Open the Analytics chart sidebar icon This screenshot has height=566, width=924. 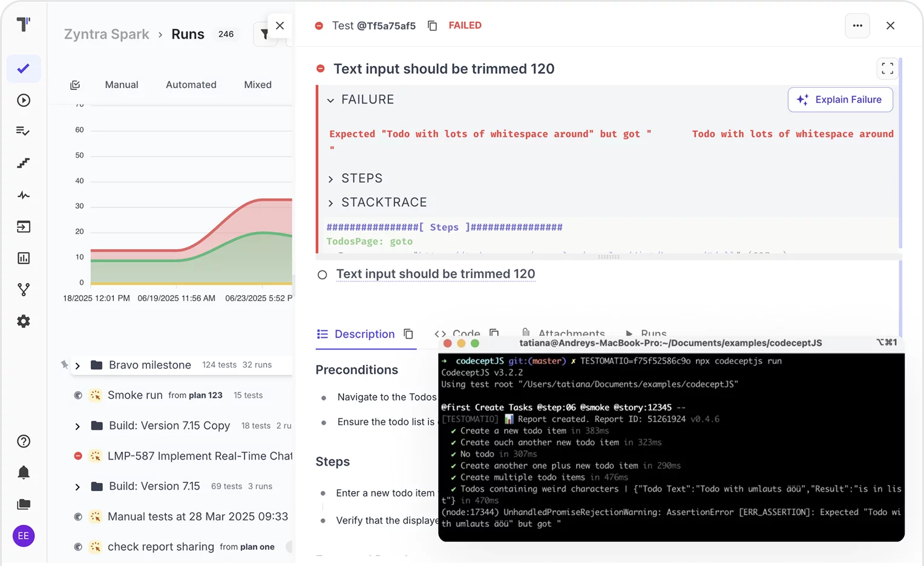pyautogui.click(x=24, y=258)
